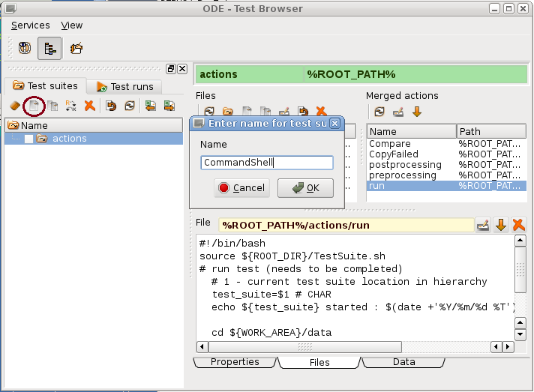Open the Services menu
The width and height of the screenshot is (534, 392).
point(30,25)
